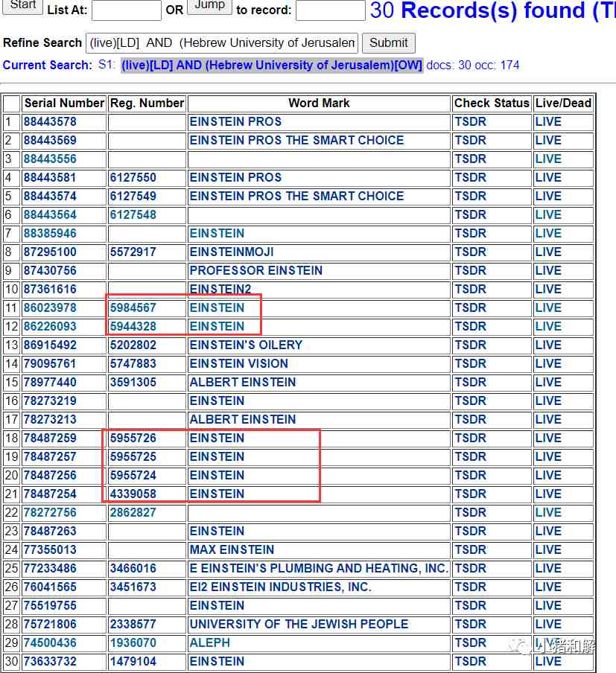Open serial number 78273213
The height and width of the screenshot is (673, 616).
(50, 419)
